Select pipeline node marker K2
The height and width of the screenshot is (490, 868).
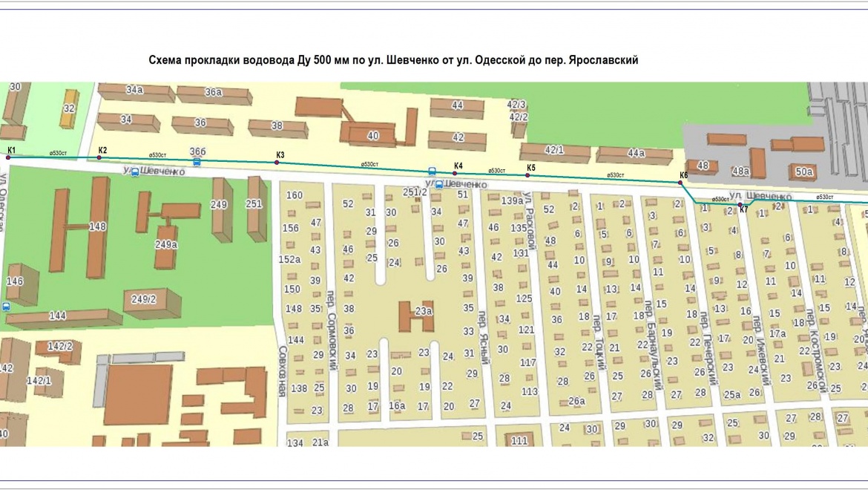pyautogui.click(x=99, y=157)
